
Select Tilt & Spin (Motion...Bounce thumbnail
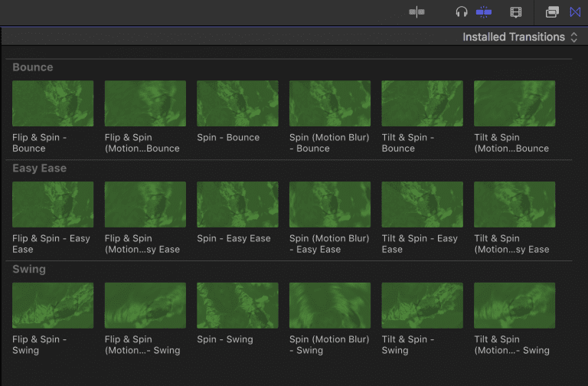(x=514, y=103)
